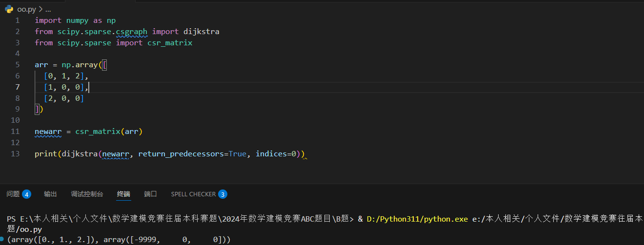Click 'numpy' in the import line

click(77, 20)
